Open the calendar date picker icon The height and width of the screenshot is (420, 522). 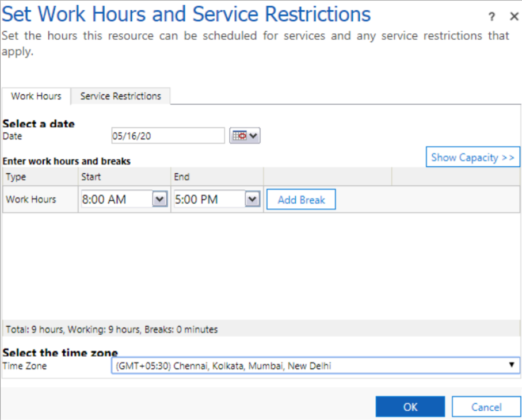245,136
